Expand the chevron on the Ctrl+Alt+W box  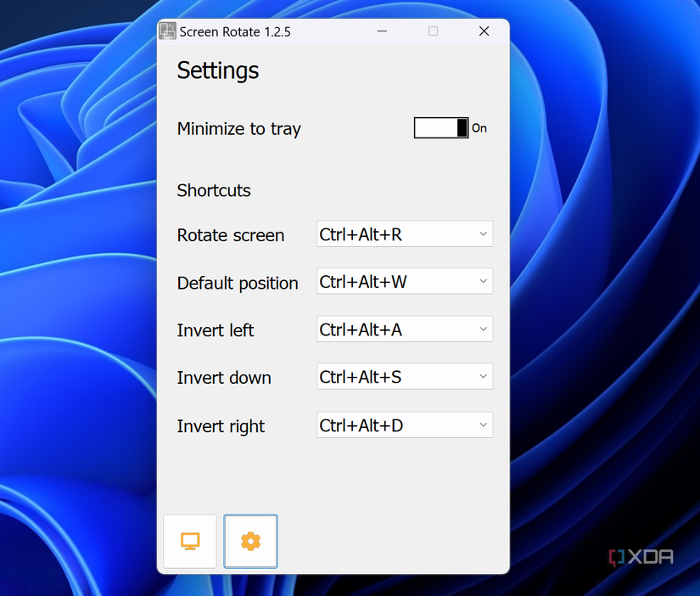coord(483,281)
